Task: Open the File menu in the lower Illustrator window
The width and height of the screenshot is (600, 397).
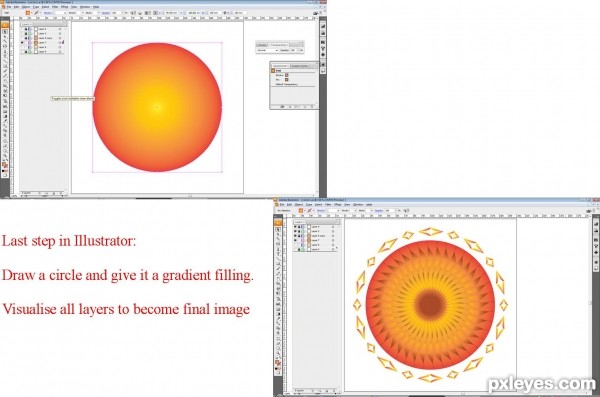Action: [282, 204]
